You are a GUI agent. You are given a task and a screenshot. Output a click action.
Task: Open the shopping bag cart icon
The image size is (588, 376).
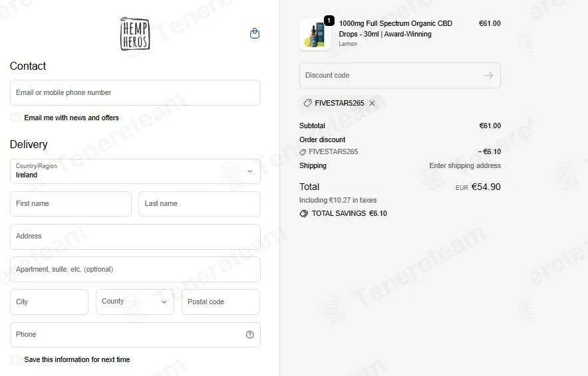255,33
